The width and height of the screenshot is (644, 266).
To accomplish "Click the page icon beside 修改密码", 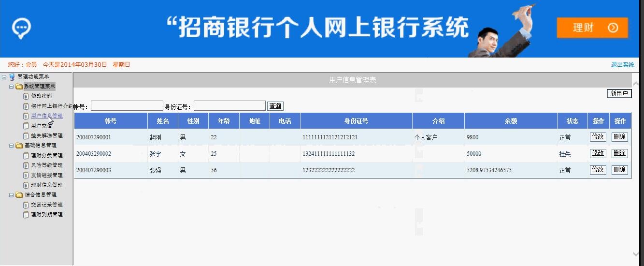I will click(26, 96).
